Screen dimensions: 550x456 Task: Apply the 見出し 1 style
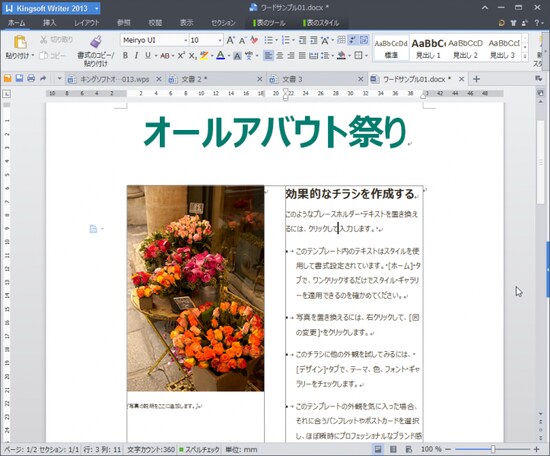(428, 48)
